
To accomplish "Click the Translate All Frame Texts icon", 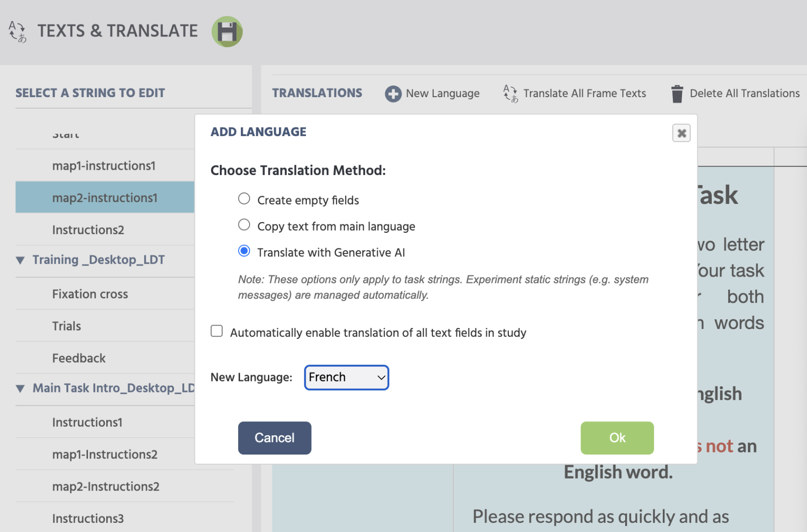I will (510, 93).
